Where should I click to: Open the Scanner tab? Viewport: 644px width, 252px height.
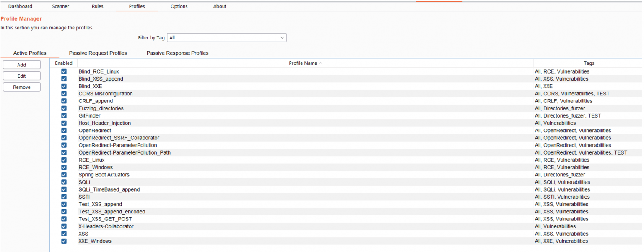click(60, 6)
